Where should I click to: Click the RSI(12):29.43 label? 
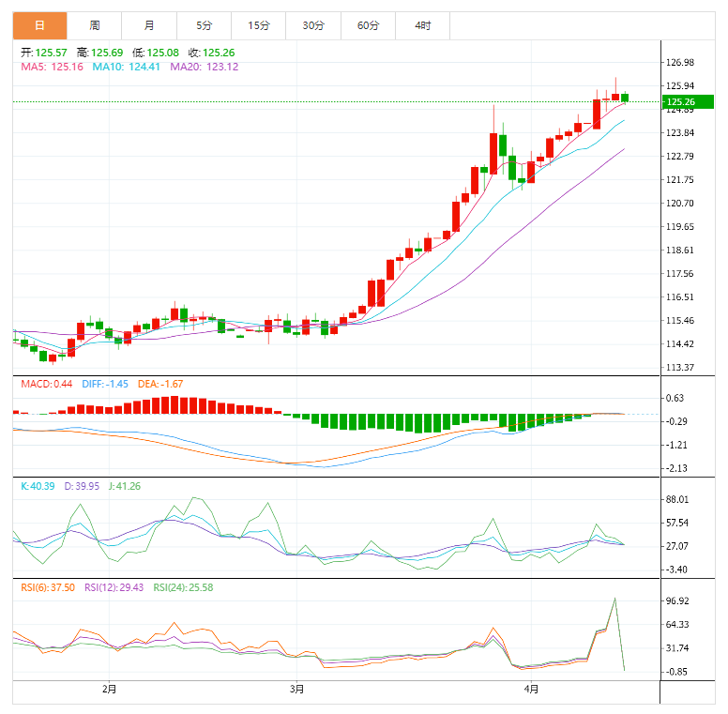[114, 587]
